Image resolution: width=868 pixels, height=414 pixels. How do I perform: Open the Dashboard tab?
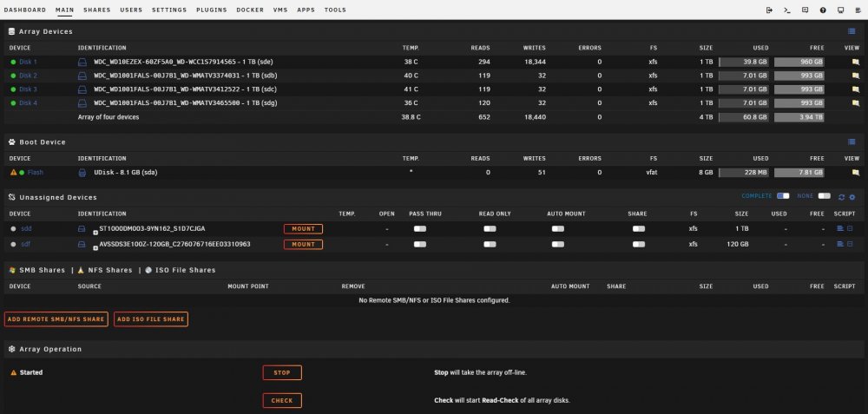pos(25,10)
